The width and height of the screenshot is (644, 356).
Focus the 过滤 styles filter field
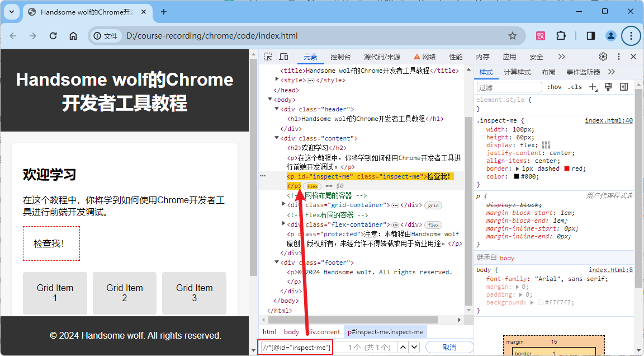[509, 87]
